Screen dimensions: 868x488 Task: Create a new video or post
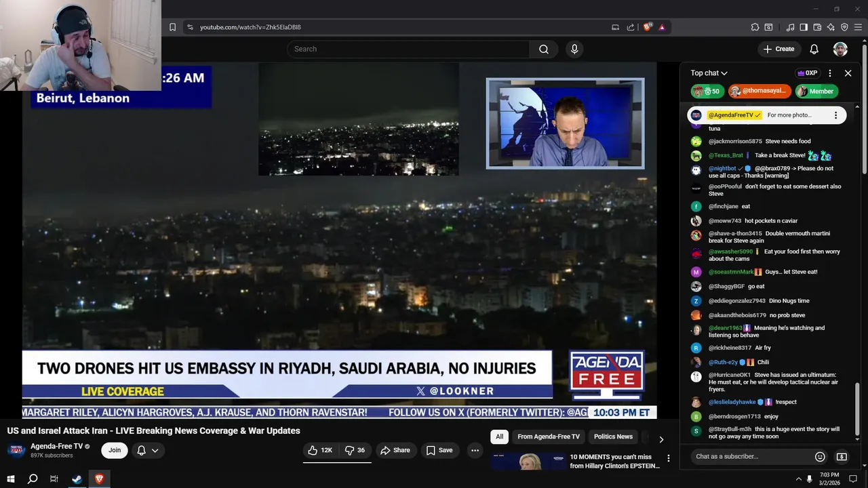778,49
